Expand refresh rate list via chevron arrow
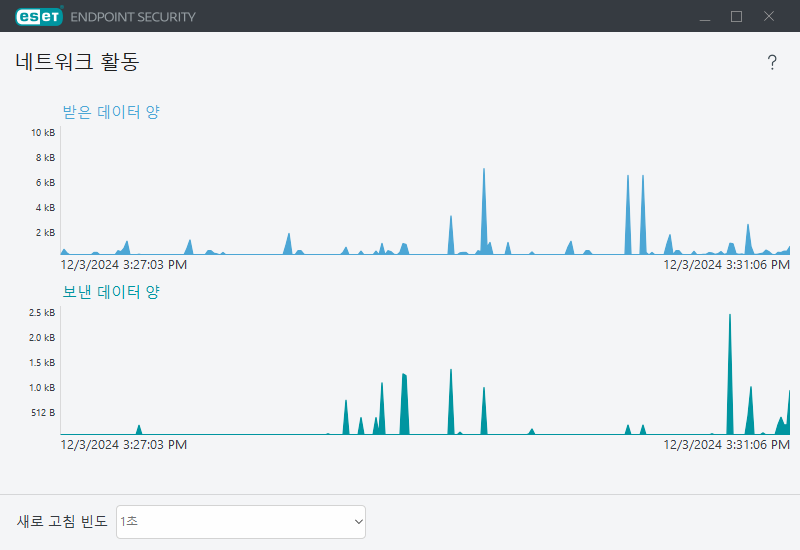The image size is (800, 550). 358,521
